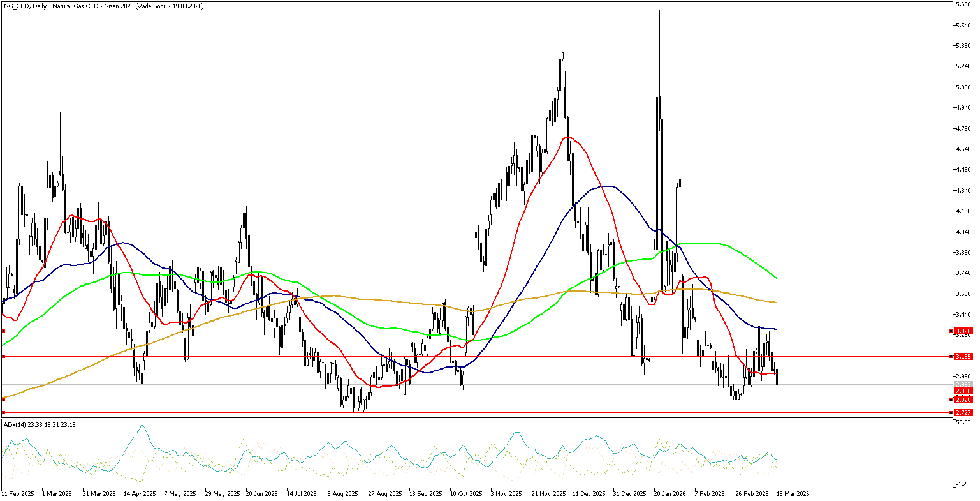
Task: Click the 5.090 price axis label
Action: [x=963, y=87]
